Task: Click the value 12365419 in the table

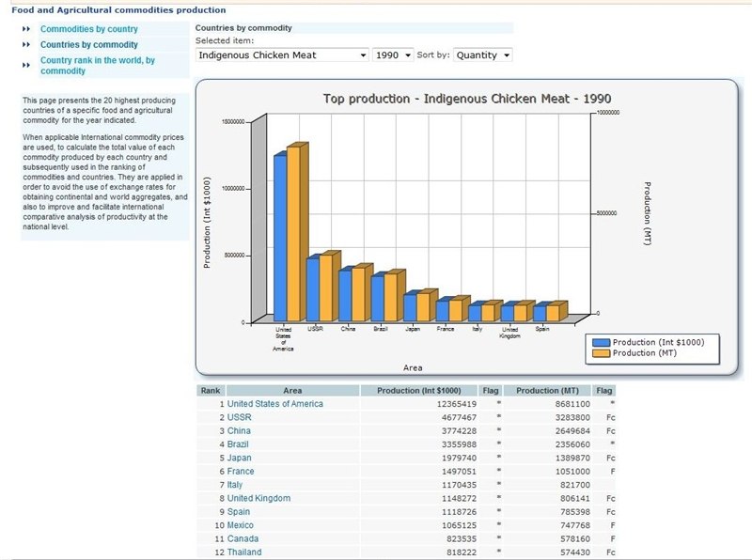Action: [x=457, y=404]
